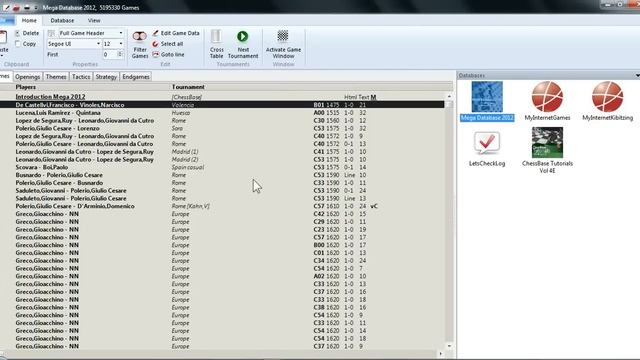Screen dimensions: 640x360
Task: Click the Paste clipboard icon
Action: (x=3, y=38)
